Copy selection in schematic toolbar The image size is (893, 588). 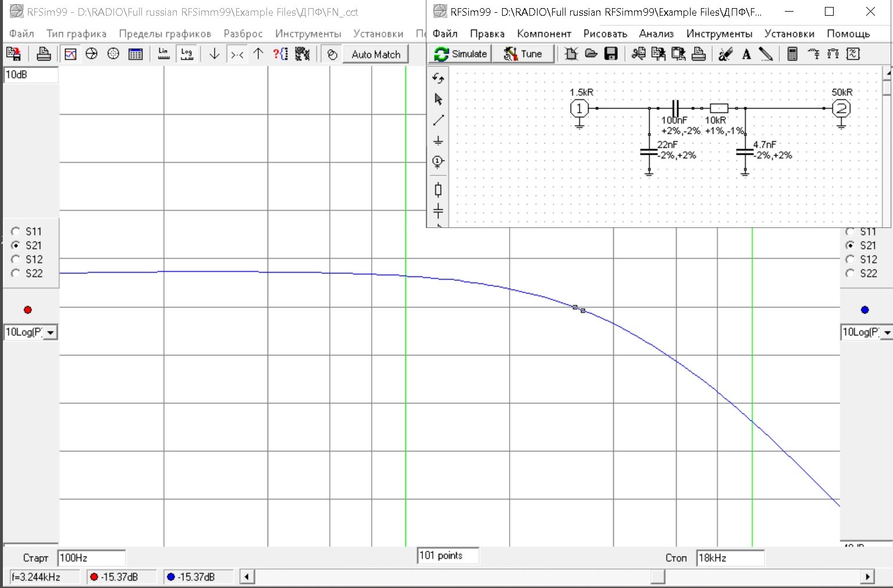pyautogui.click(x=659, y=54)
